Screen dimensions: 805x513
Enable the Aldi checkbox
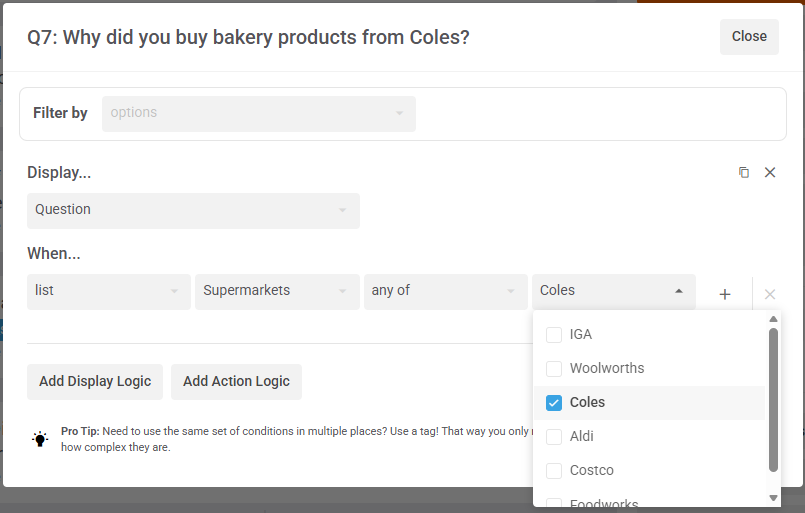tap(554, 436)
